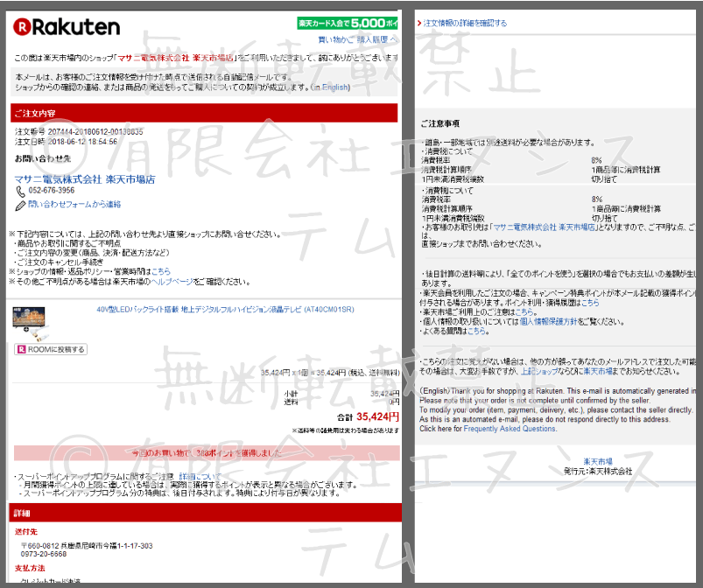703x588 pixels.
Task: Click the ご注意事項 heading
Action: [439, 123]
